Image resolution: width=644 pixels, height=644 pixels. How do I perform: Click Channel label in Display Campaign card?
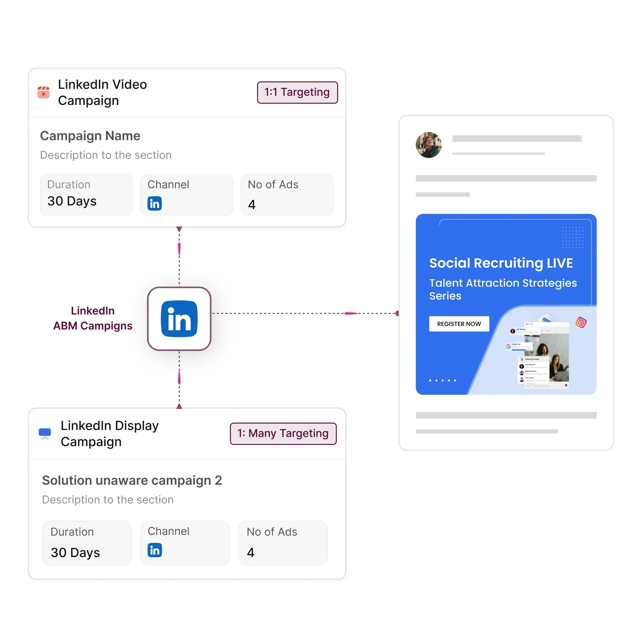168,531
